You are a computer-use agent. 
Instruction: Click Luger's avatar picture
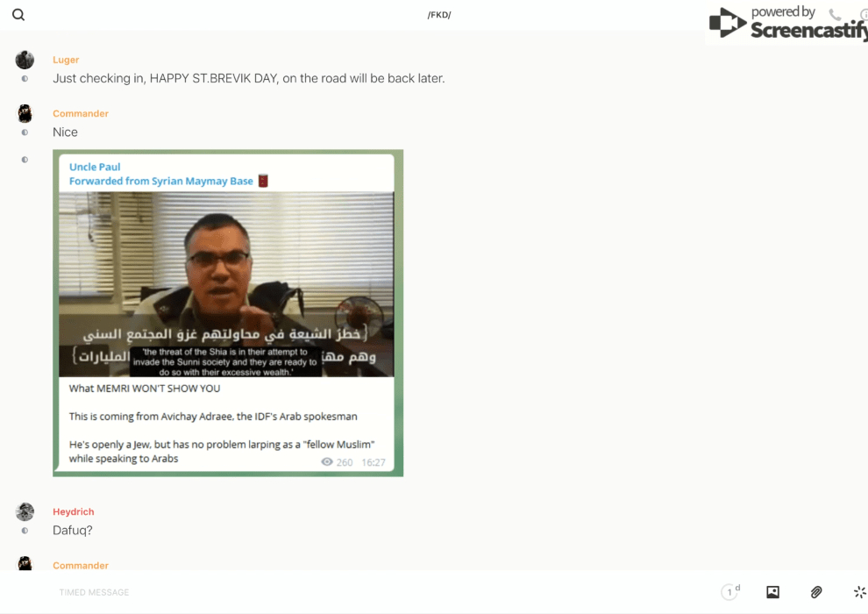click(x=25, y=60)
